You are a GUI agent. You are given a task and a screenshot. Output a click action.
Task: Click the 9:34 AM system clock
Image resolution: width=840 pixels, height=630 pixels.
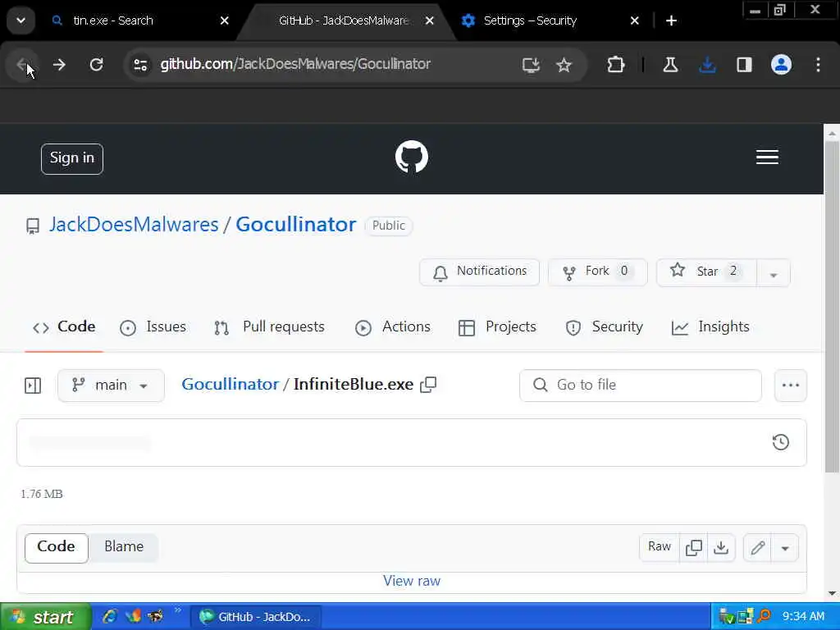(803, 617)
